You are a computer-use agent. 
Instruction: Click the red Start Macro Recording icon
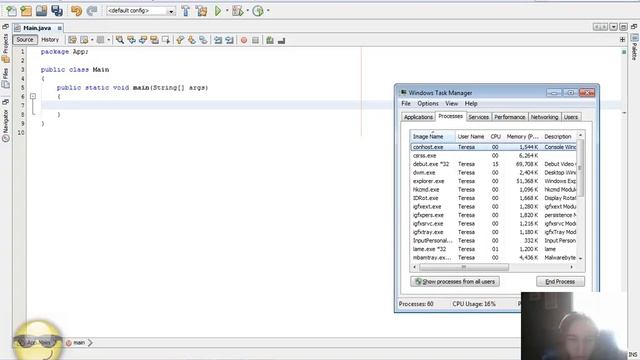click(x=244, y=40)
